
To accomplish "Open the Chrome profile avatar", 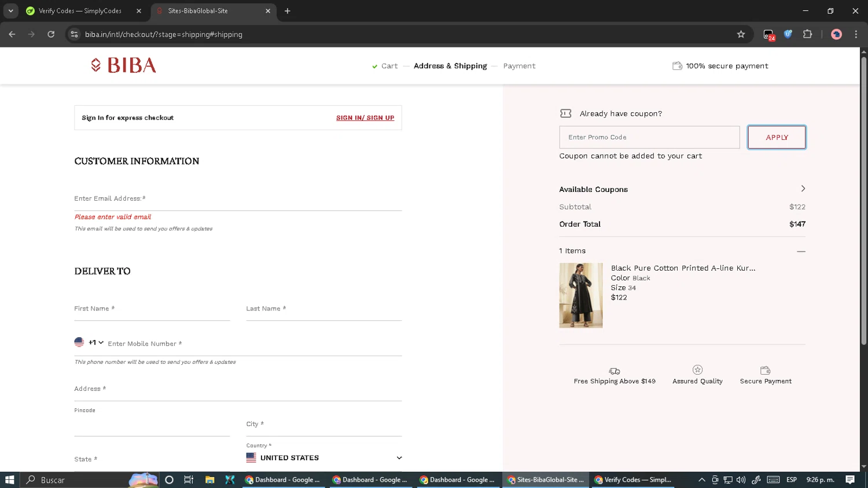I will click(836, 34).
